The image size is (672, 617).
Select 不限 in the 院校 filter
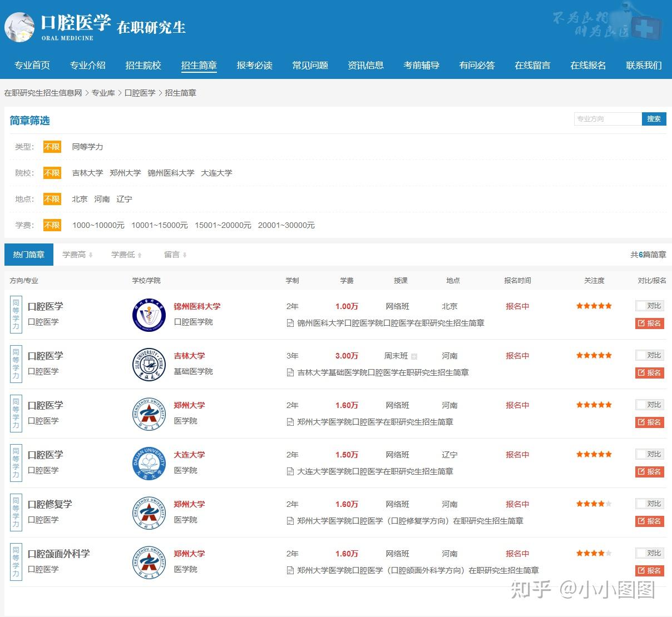[52, 173]
